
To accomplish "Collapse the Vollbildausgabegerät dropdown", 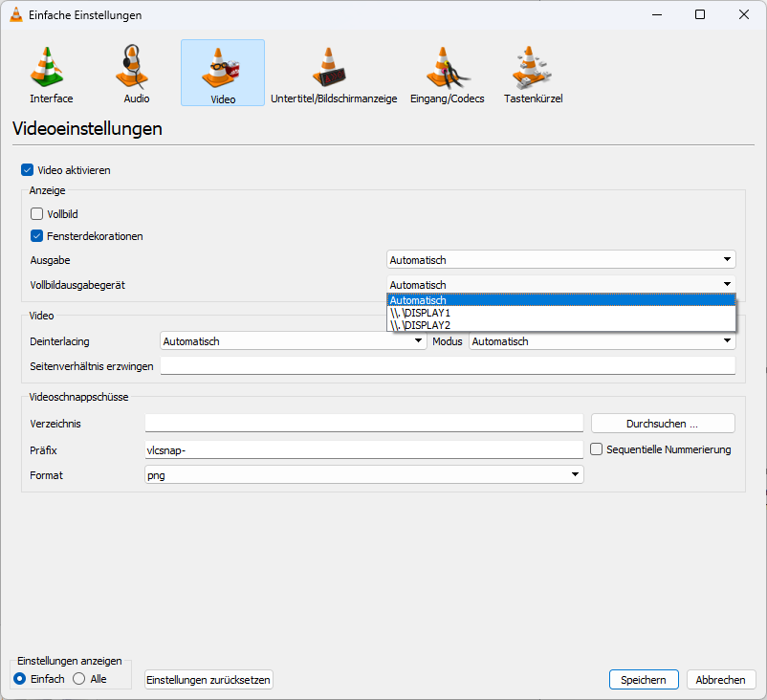I will pos(560,284).
